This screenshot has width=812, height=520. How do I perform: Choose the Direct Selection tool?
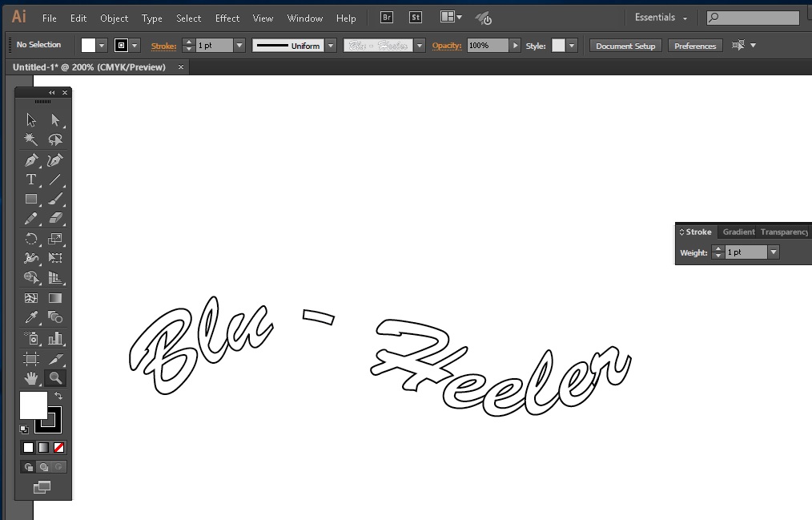(x=55, y=120)
